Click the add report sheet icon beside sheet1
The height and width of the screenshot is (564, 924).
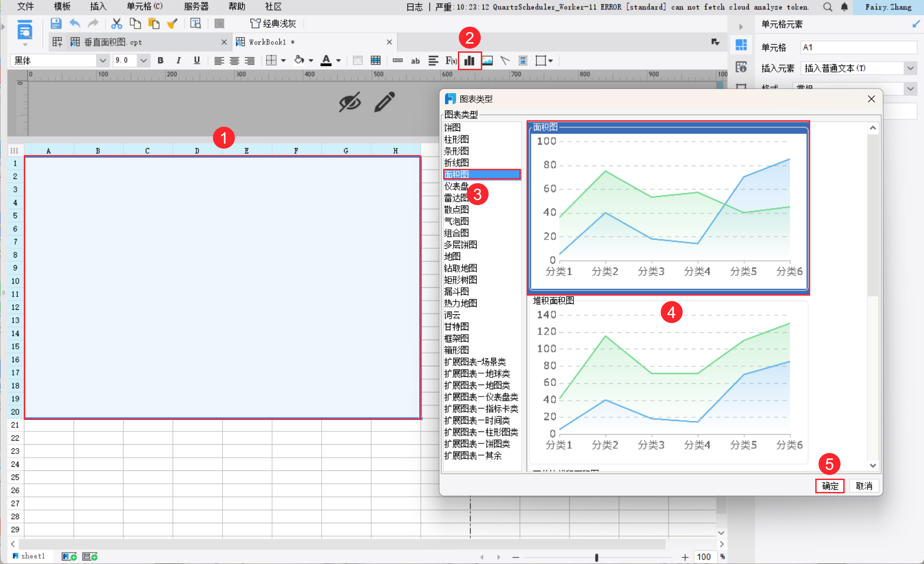[69, 557]
